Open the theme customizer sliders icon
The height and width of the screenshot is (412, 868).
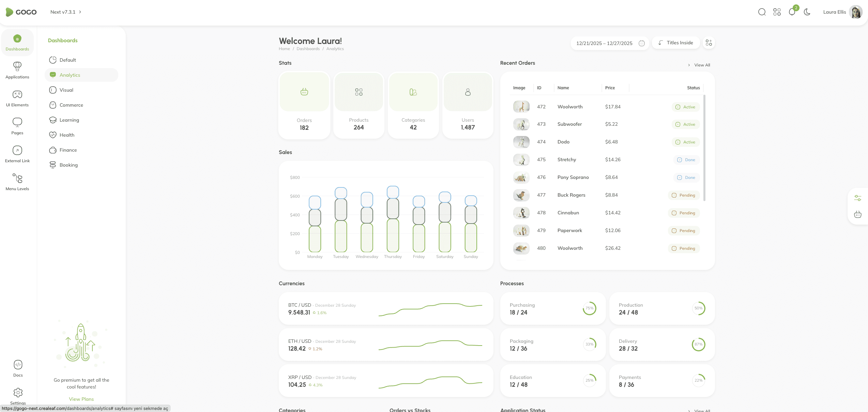coord(857,198)
